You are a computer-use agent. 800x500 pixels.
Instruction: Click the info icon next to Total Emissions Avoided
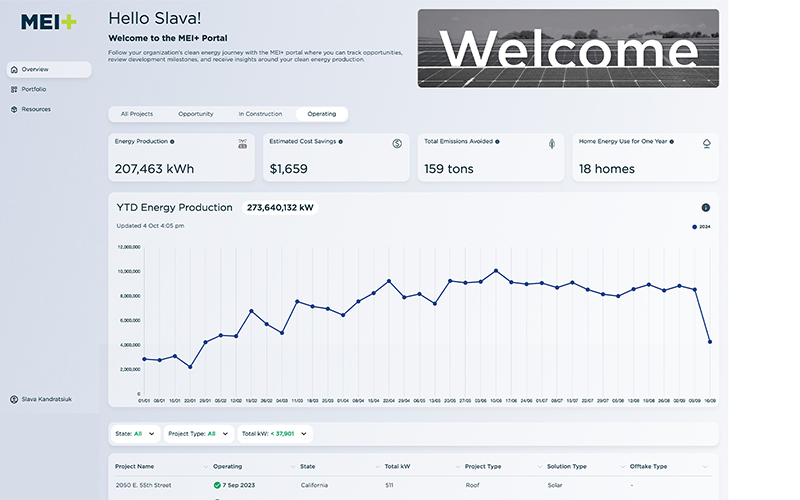click(x=497, y=142)
